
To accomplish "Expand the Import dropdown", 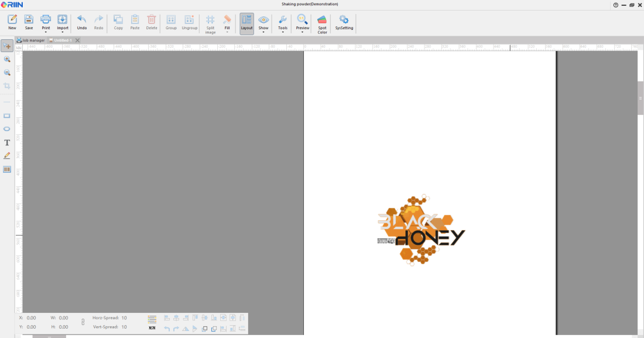I will coord(63,32).
